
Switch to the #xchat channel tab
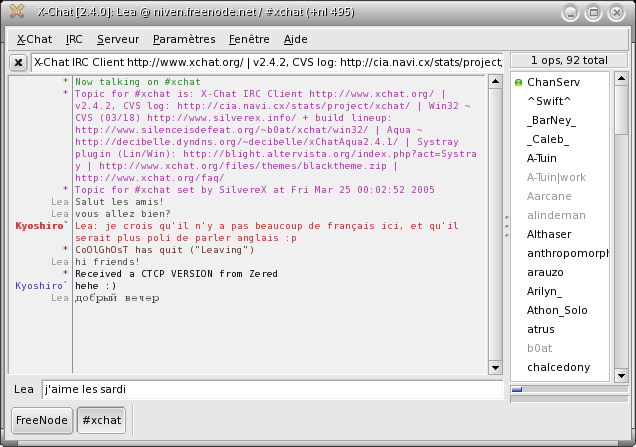(101, 420)
